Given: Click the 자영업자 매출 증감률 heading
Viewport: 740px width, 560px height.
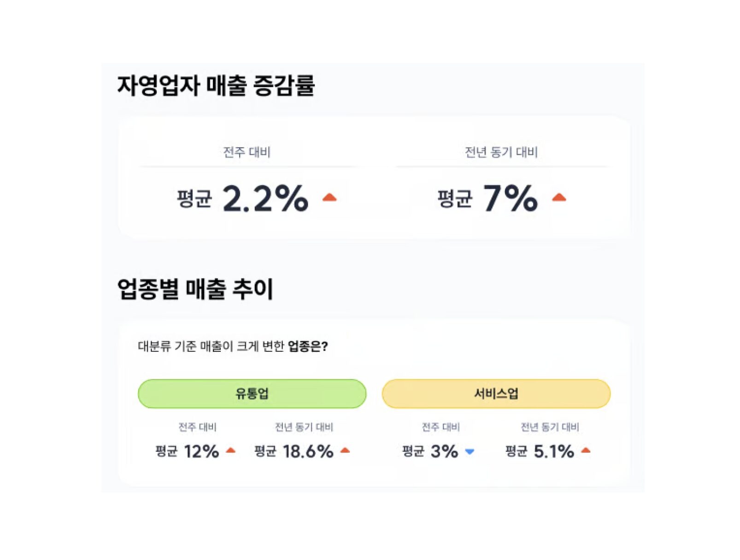Looking at the screenshot, I should (x=216, y=86).
